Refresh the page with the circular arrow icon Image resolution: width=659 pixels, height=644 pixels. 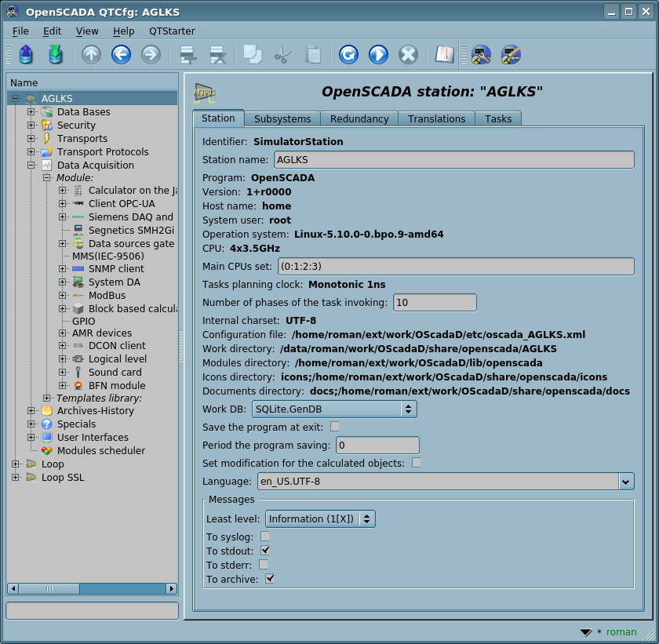tap(348, 55)
